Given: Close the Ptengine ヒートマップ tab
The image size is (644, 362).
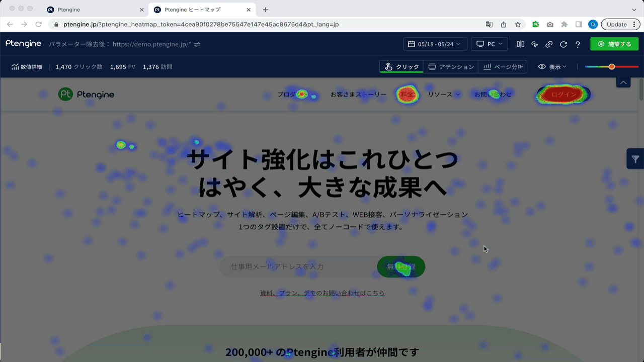Looking at the screenshot, I should [249, 10].
